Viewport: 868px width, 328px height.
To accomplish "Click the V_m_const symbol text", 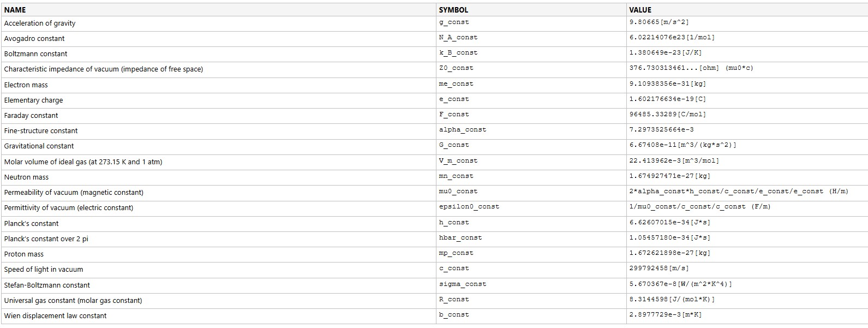I will (x=458, y=161).
